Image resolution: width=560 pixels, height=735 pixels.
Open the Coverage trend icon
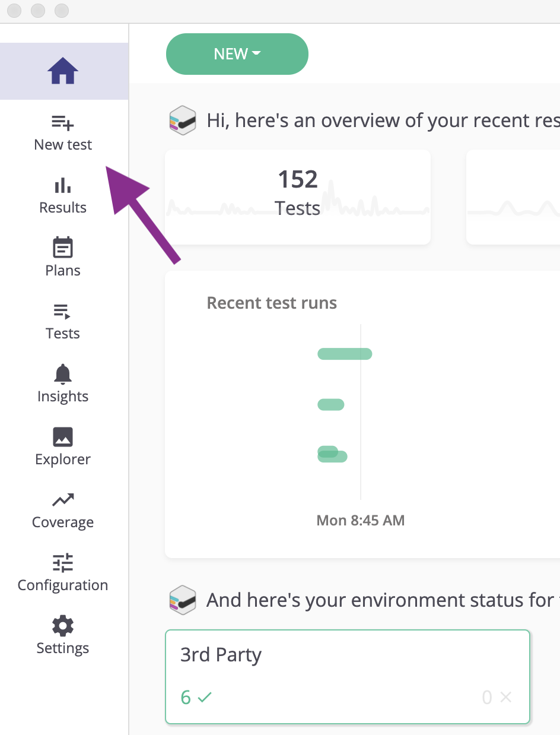(63, 500)
